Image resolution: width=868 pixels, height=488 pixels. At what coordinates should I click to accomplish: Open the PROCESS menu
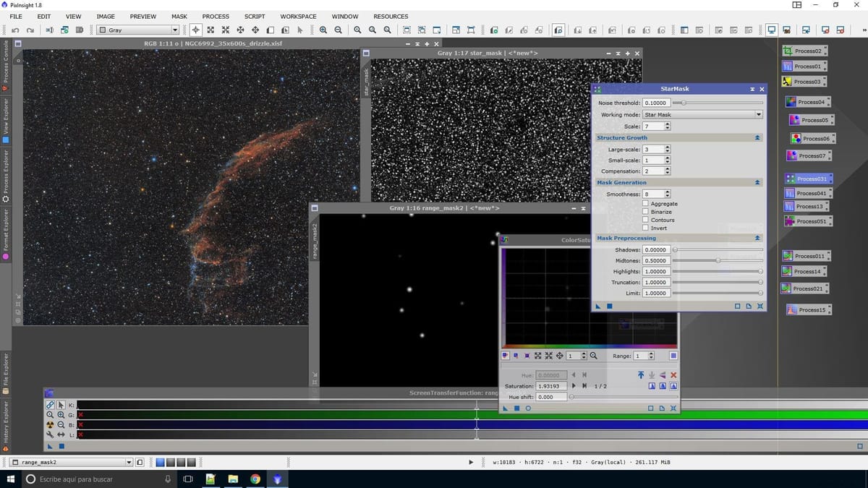pyautogui.click(x=216, y=17)
